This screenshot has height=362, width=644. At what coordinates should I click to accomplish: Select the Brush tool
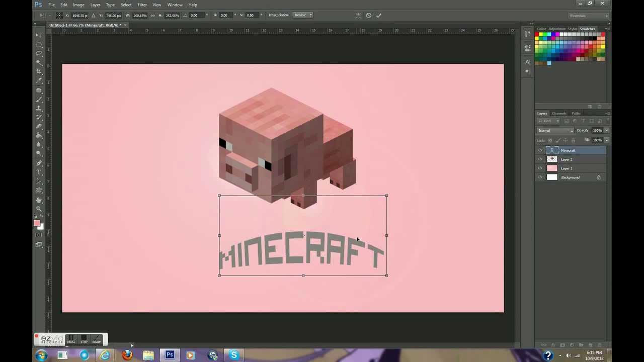coord(39,99)
